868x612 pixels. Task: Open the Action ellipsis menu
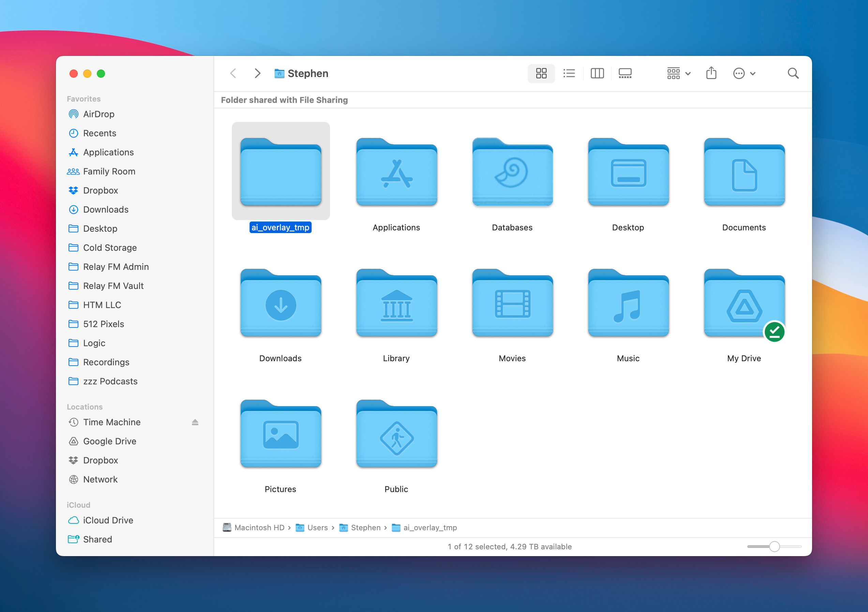(x=744, y=73)
